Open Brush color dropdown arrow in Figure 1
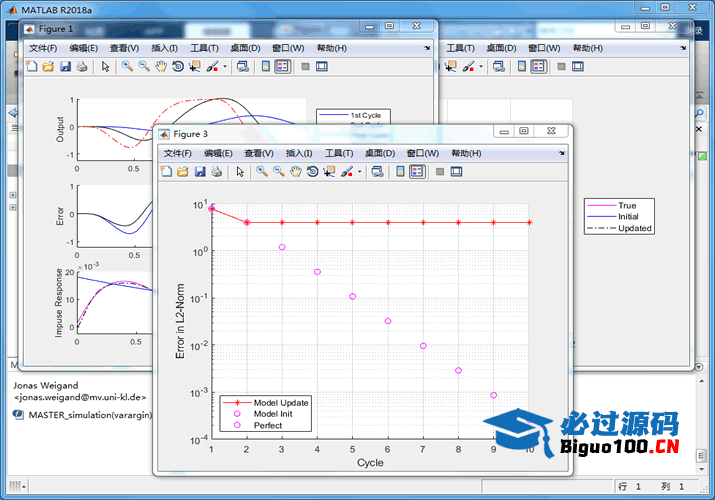The width and height of the screenshot is (715, 500). click(225, 67)
